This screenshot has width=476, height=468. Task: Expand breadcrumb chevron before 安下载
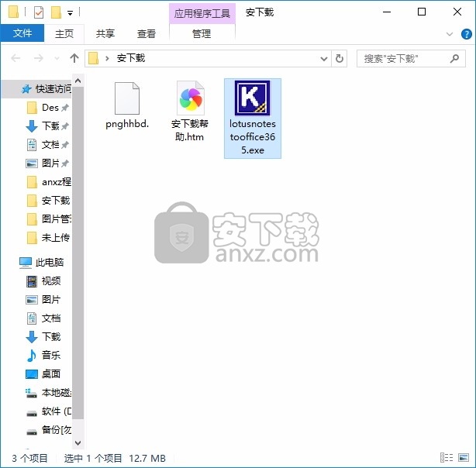click(x=107, y=59)
